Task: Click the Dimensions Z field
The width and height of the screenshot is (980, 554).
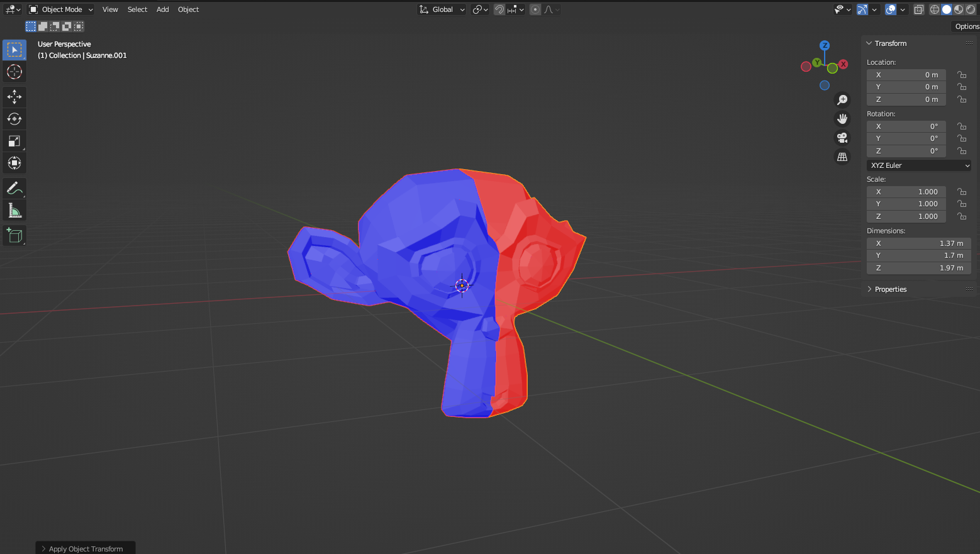Action: point(919,268)
